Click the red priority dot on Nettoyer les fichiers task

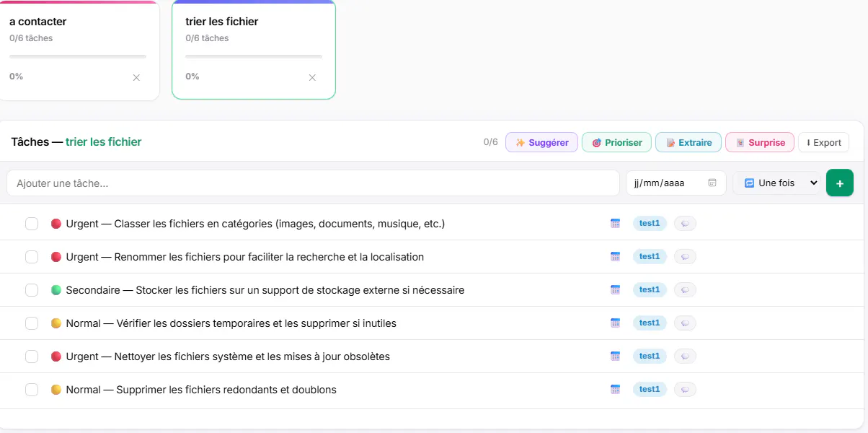(56, 357)
